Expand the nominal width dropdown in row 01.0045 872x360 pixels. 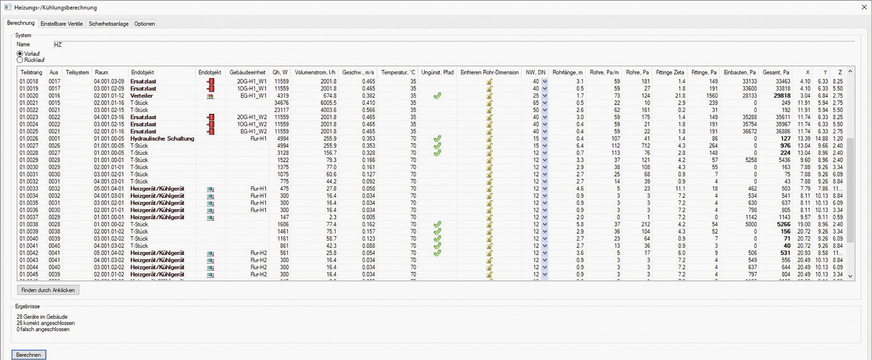pyautogui.click(x=544, y=275)
